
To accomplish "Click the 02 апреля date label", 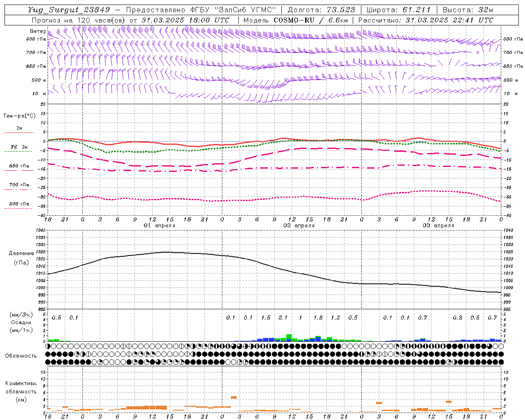I will pyautogui.click(x=299, y=226).
